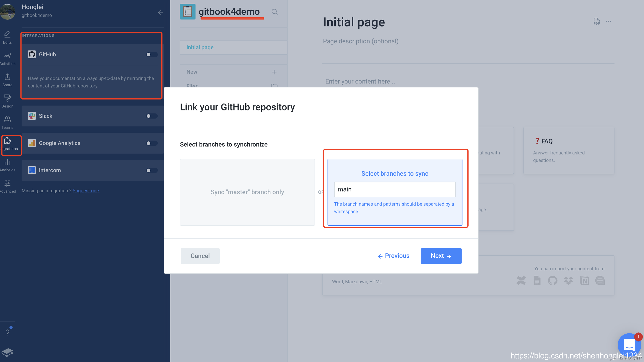Follow the "Suggest one." link
This screenshot has width=644, height=362.
(x=86, y=191)
